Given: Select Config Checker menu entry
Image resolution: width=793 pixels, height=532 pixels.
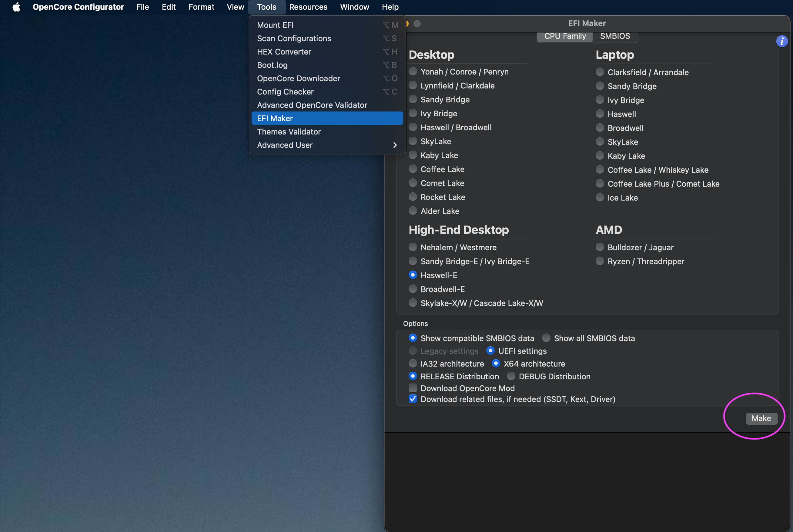Looking at the screenshot, I should coord(327,91).
